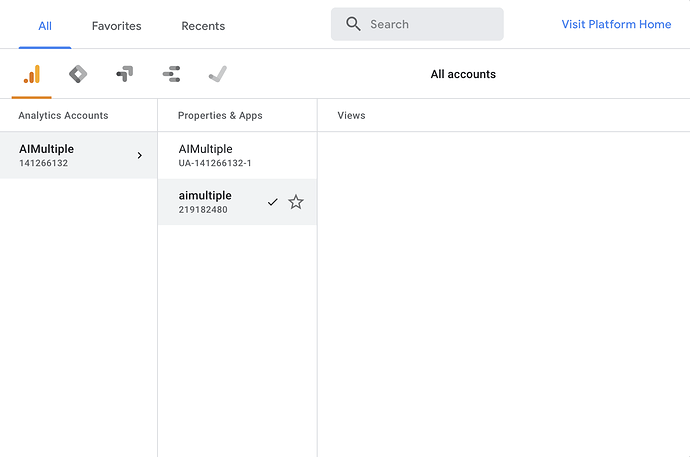Open the All tab
Screen dimensions: 690x457
(x=45, y=26)
